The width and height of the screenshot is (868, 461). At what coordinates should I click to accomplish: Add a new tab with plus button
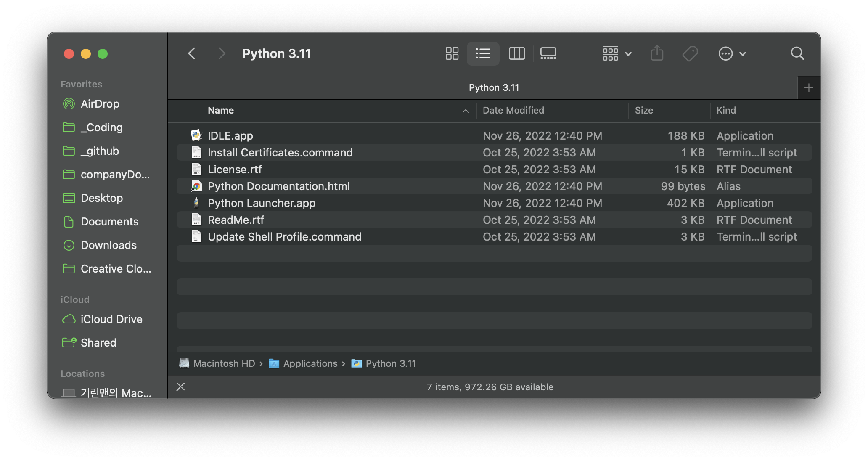tap(808, 87)
